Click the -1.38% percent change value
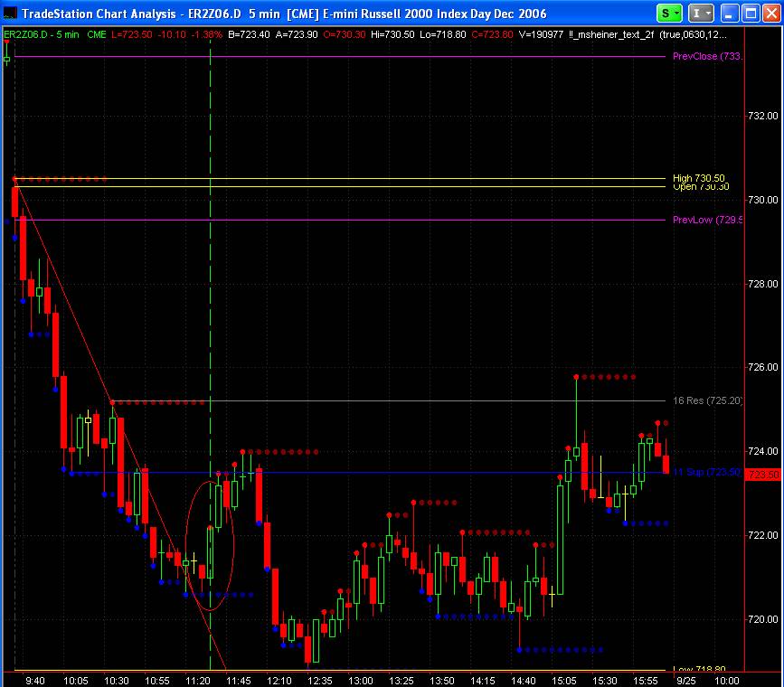This screenshot has height=687, width=784. coord(206,34)
